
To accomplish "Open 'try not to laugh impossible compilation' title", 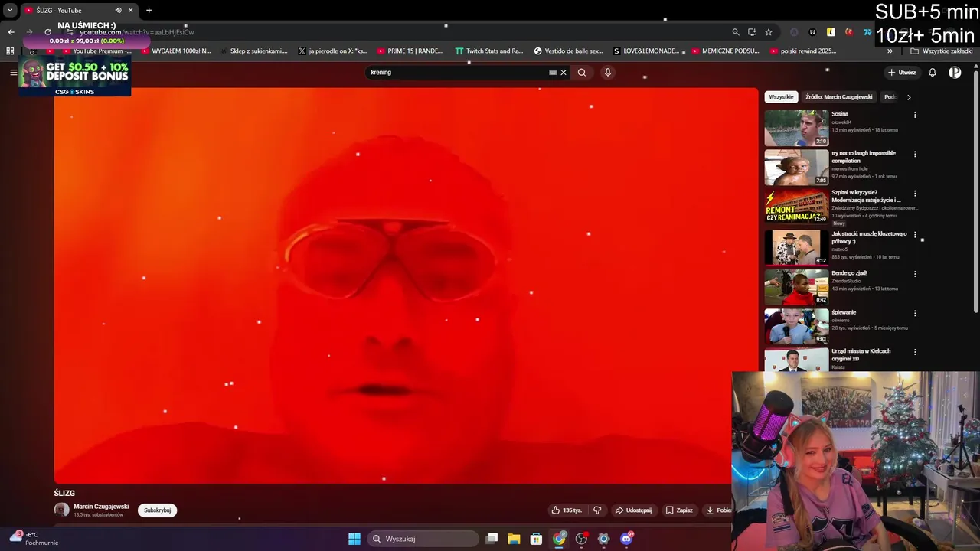I will (864, 157).
